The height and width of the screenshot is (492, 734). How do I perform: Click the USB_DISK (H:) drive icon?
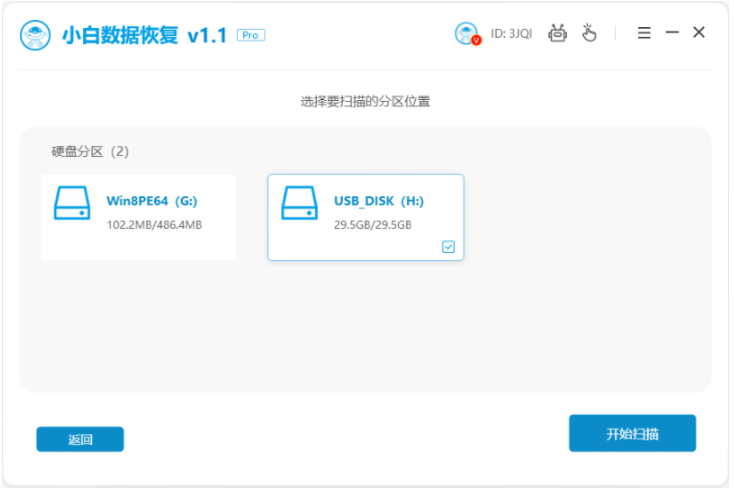(x=300, y=203)
